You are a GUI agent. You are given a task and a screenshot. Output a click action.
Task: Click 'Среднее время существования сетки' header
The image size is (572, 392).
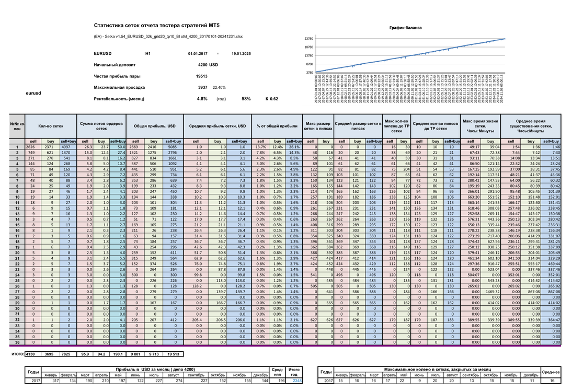pyautogui.click(x=531, y=126)
